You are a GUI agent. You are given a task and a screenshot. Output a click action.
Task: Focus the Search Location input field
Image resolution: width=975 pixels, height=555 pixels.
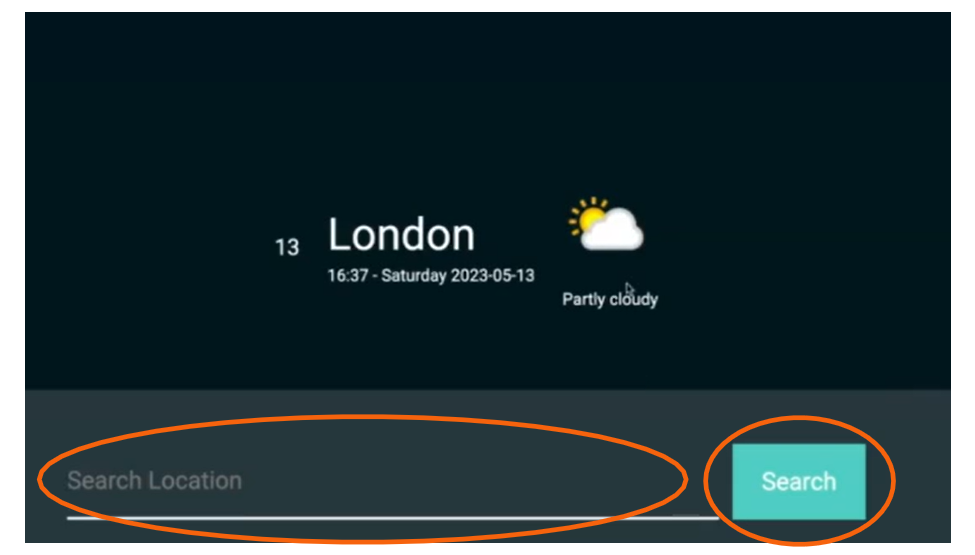392,482
